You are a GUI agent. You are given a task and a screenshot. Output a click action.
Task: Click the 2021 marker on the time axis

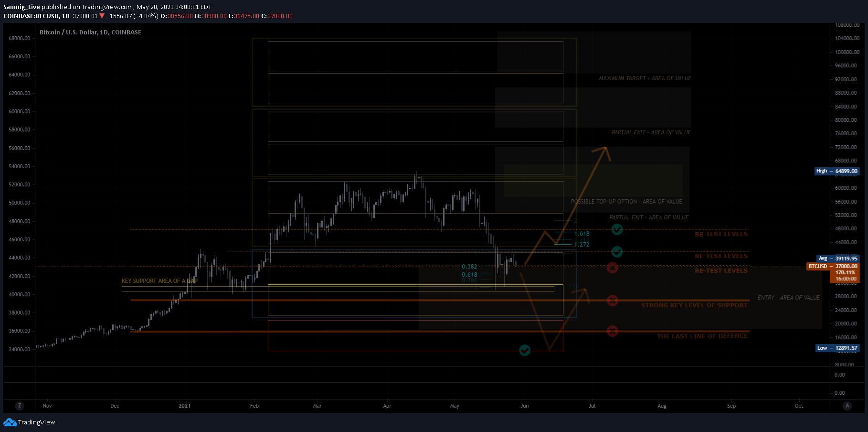coord(184,406)
